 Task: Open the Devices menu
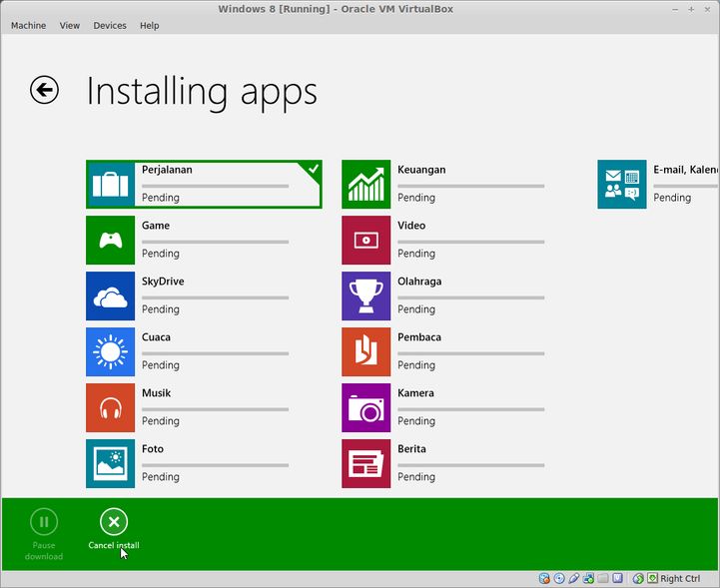pos(110,26)
